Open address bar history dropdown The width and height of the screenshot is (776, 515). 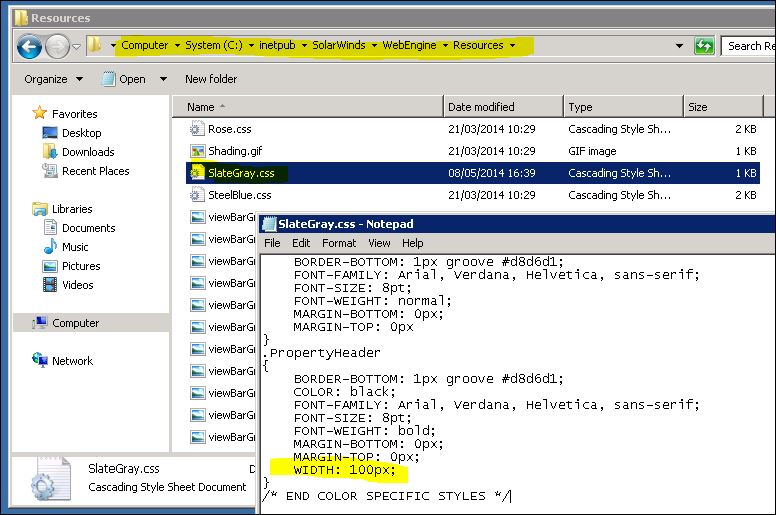pyautogui.click(x=679, y=46)
